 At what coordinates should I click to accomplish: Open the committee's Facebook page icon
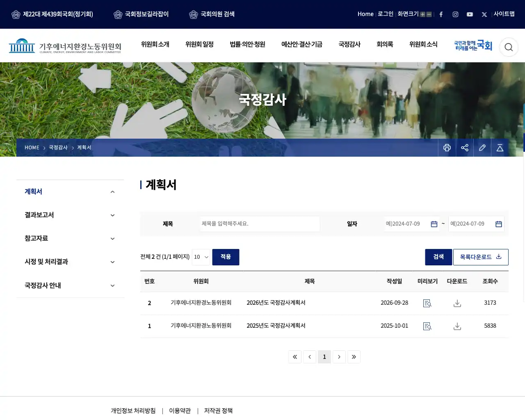coord(441,14)
